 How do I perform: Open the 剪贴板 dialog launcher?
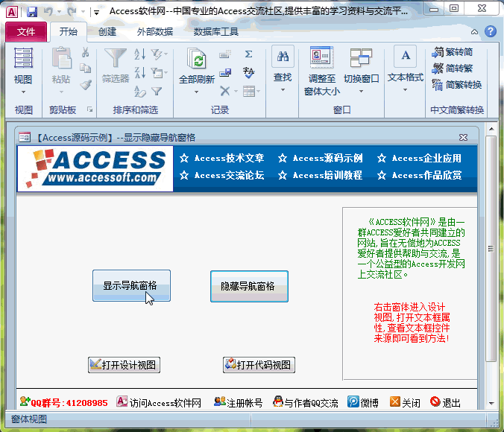(x=89, y=109)
